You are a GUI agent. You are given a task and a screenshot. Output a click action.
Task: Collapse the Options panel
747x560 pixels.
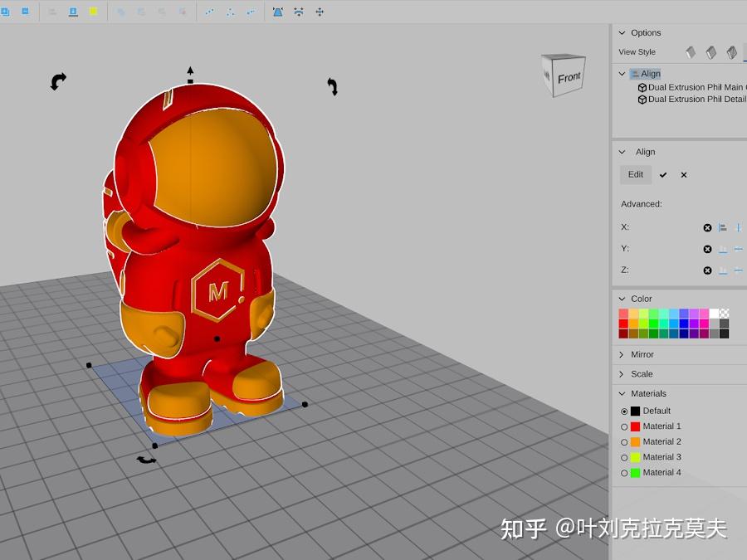(622, 32)
